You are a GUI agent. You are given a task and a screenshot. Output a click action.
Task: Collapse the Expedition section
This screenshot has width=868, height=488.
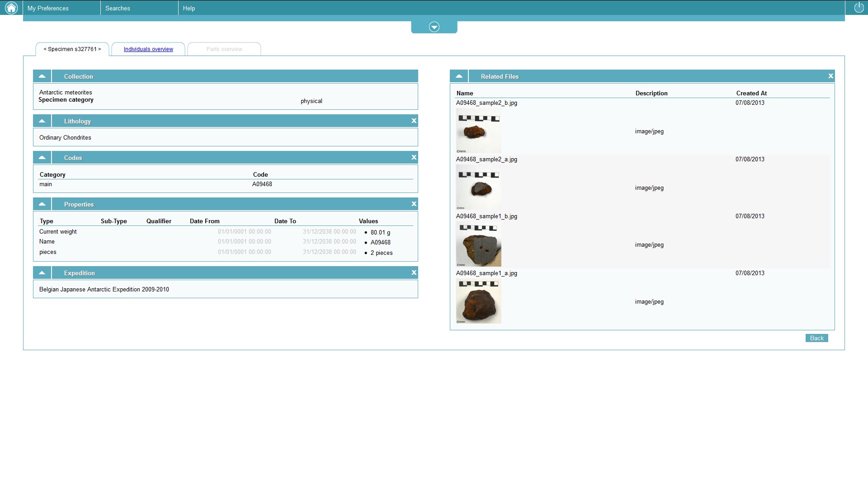[x=42, y=272]
